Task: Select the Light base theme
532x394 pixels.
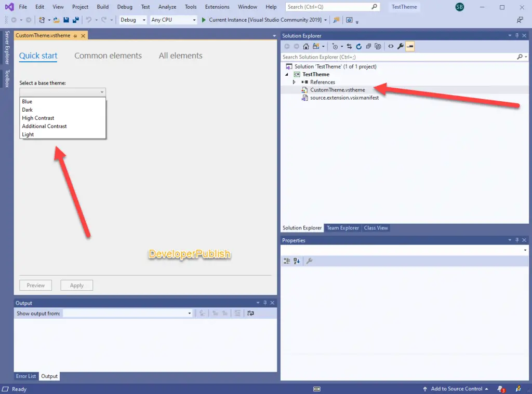Action: (x=63, y=134)
